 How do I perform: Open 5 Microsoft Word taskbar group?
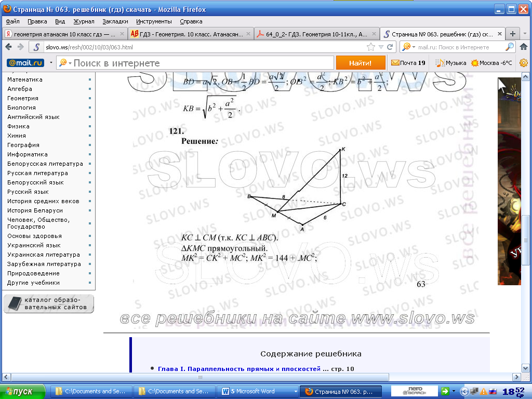(x=257, y=391)
